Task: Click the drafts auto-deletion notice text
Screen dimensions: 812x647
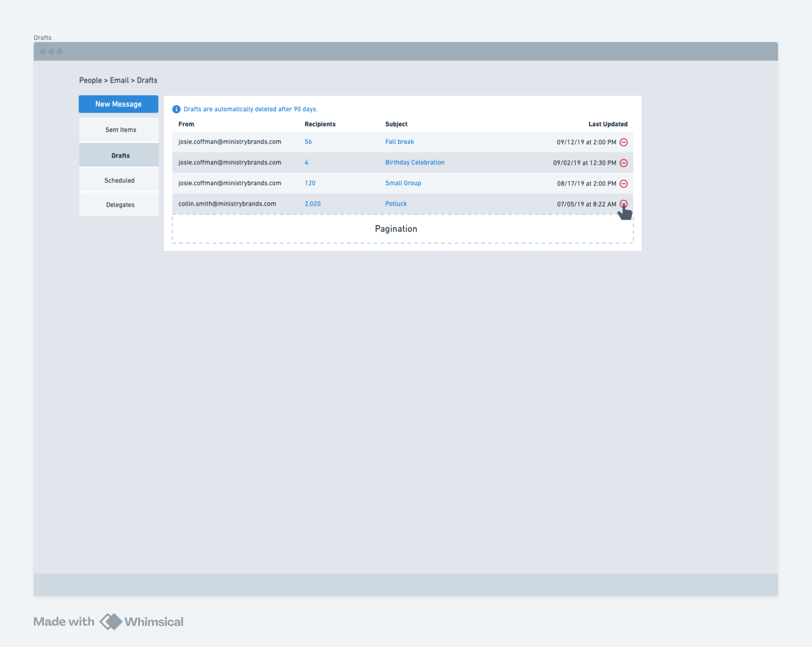Action: pyautogui.click(x=250, y=109)
